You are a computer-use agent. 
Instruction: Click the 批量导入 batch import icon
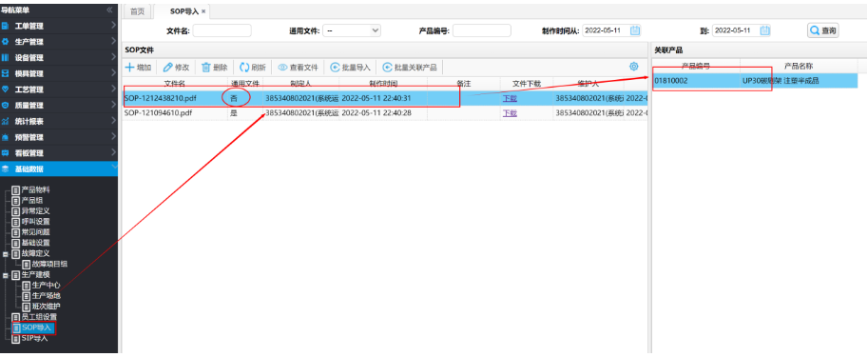click(335, 68)
